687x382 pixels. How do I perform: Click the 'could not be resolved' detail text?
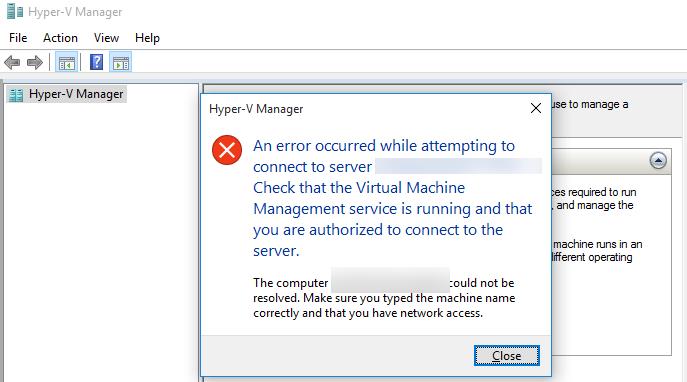pos(383,298)
